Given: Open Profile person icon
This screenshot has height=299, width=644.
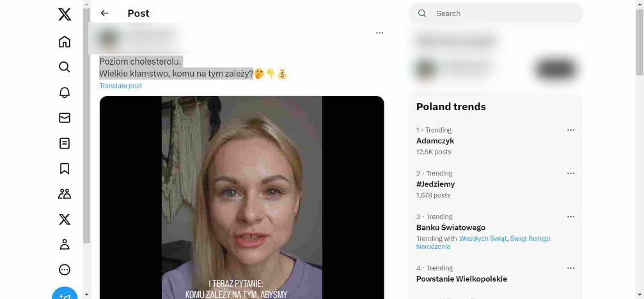Looking at the screenshot, I should 65,245.
